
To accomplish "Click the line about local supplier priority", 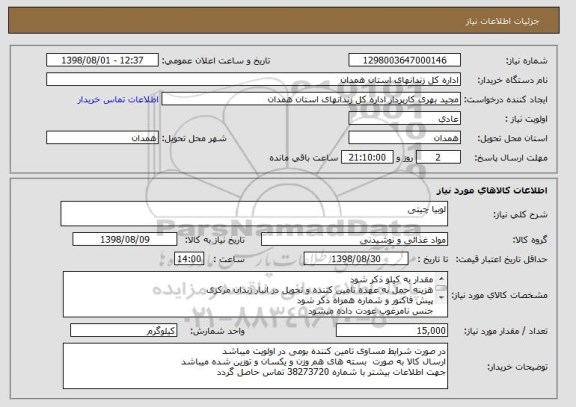I will (x=334, y=351).
